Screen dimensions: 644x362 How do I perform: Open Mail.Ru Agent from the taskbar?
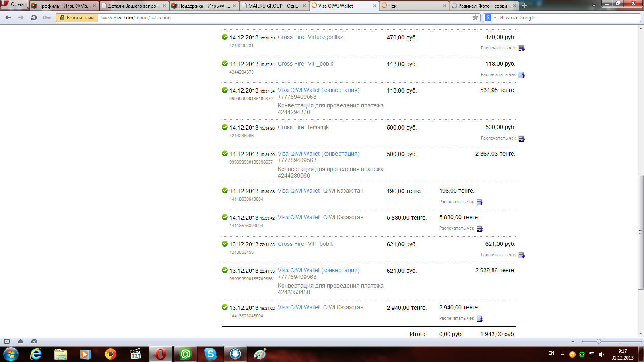[186, 354]
